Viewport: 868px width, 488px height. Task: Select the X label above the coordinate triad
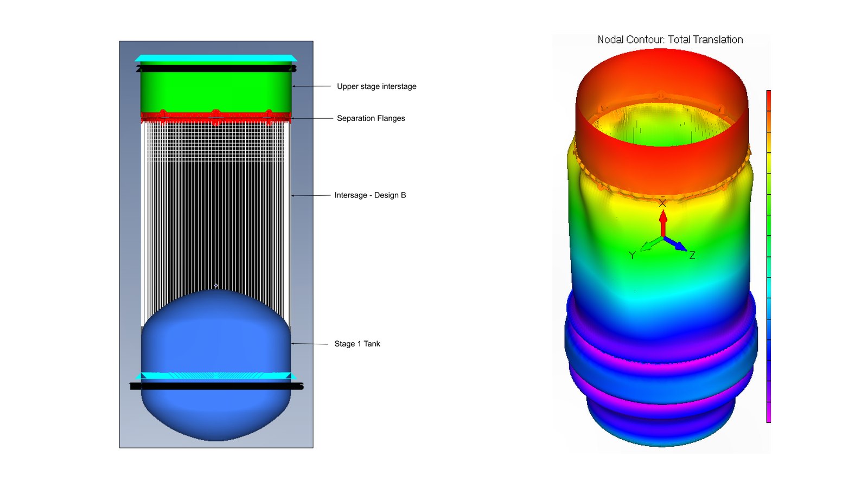[x=662, y=203]
